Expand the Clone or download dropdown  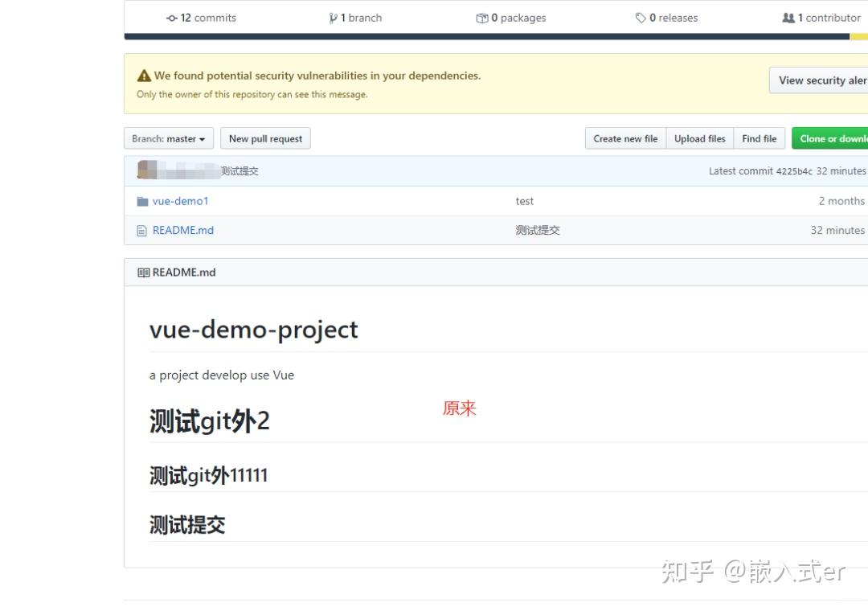833,138
